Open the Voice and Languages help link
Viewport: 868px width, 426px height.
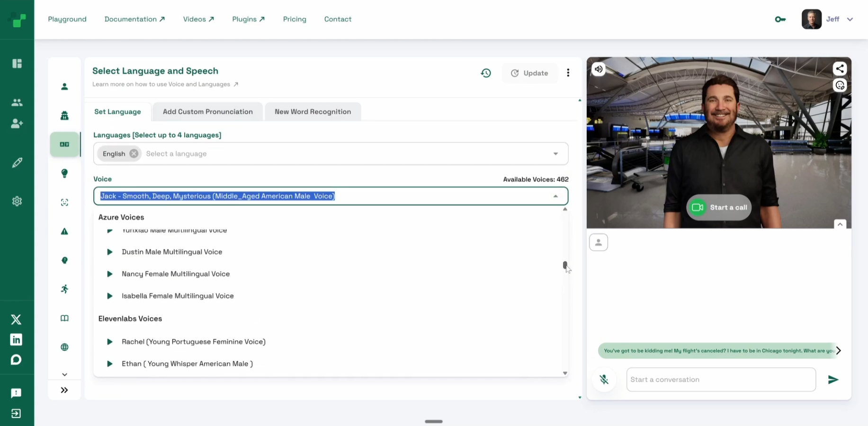coord(165,84)
